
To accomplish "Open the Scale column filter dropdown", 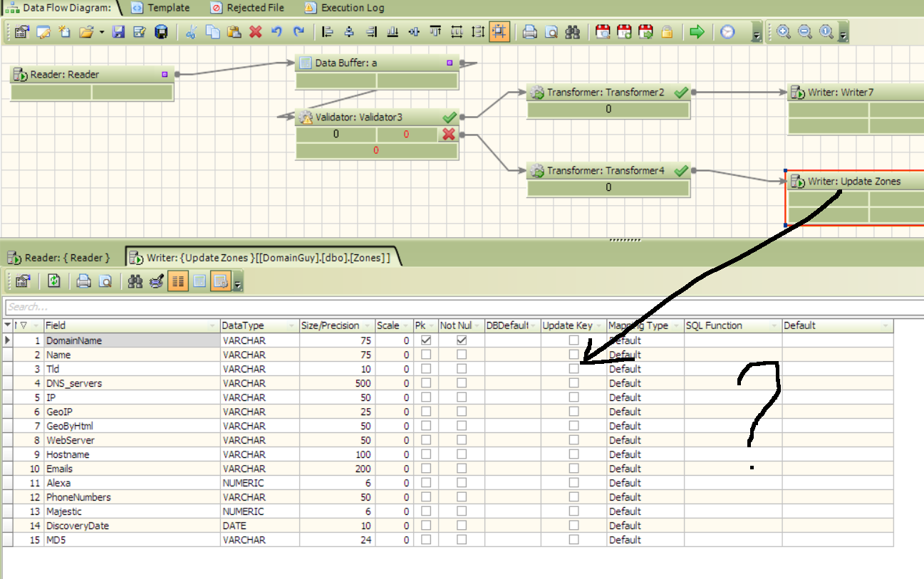I will [x=405, y=326].
